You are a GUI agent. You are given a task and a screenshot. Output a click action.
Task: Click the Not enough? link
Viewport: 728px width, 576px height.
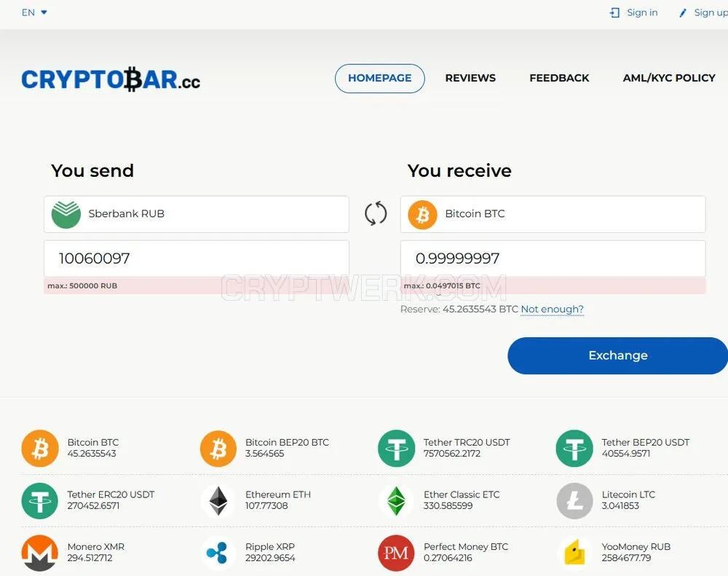pyautogui.click(x=552, y=309)
